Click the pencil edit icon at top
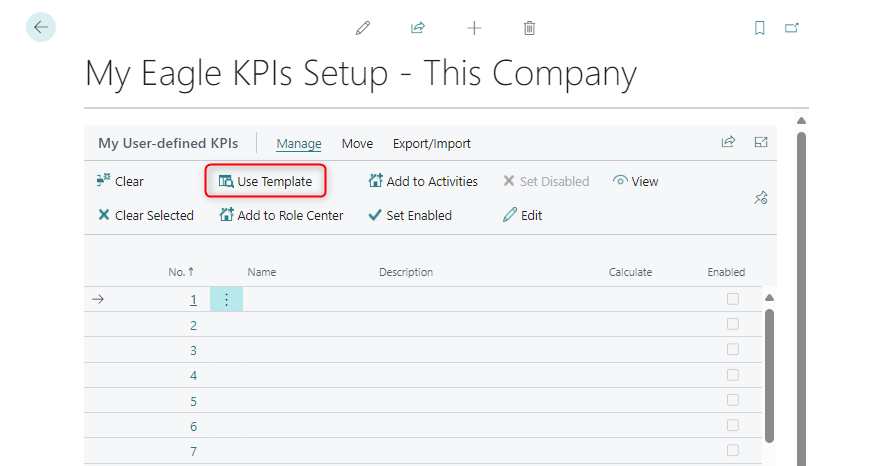The image size is (892, 466). 363,28
